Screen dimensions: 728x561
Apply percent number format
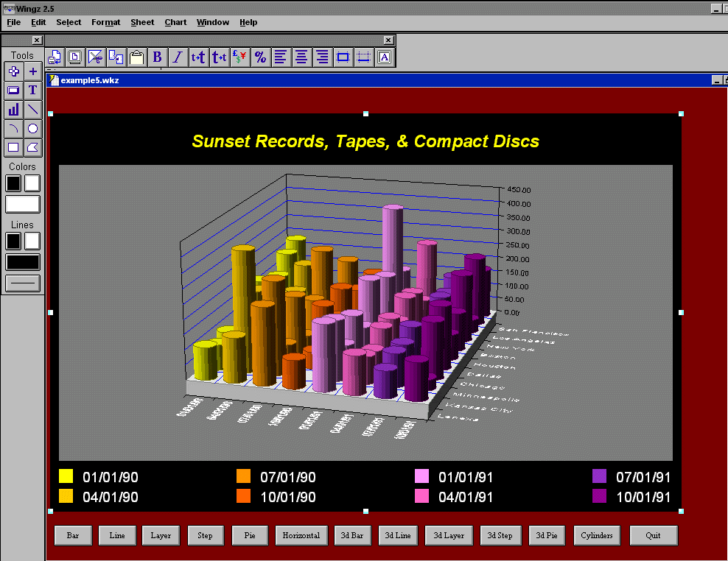pyautogui.click(x=260, y=57)
